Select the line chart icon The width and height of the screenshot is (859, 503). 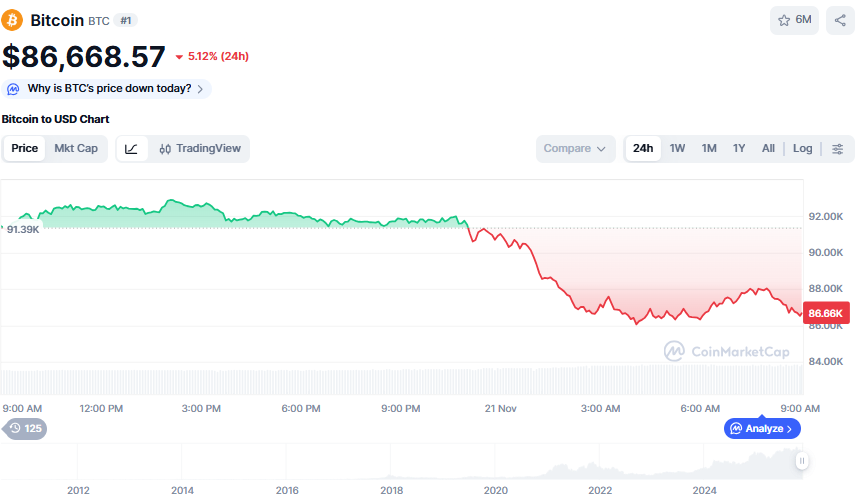(132, 149)
